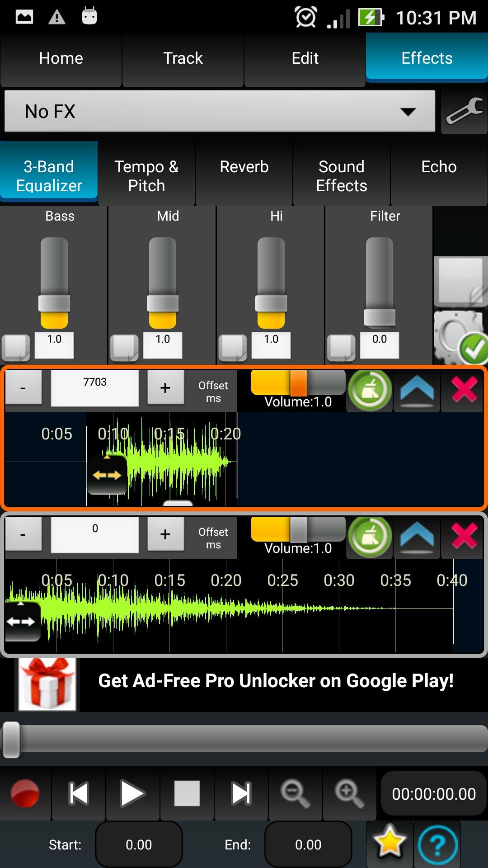Increase the 7703 offset with plus button
The height and width of the screenshot is (868, 488).
(165, 388)
